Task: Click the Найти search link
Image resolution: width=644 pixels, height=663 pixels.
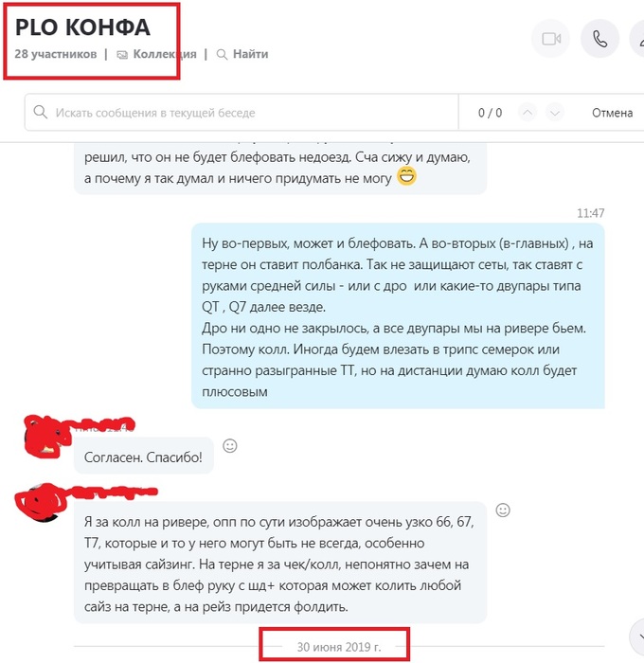Action: 242,54
